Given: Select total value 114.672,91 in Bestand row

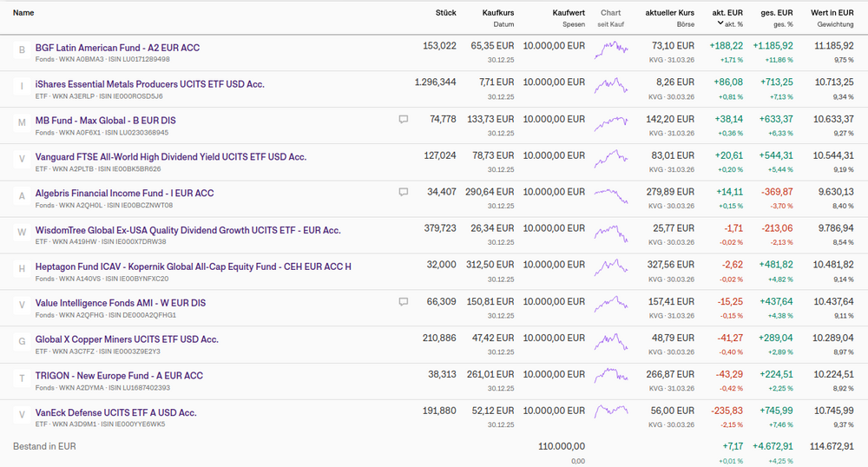Looking at the screenshot, I should [832, 446].
